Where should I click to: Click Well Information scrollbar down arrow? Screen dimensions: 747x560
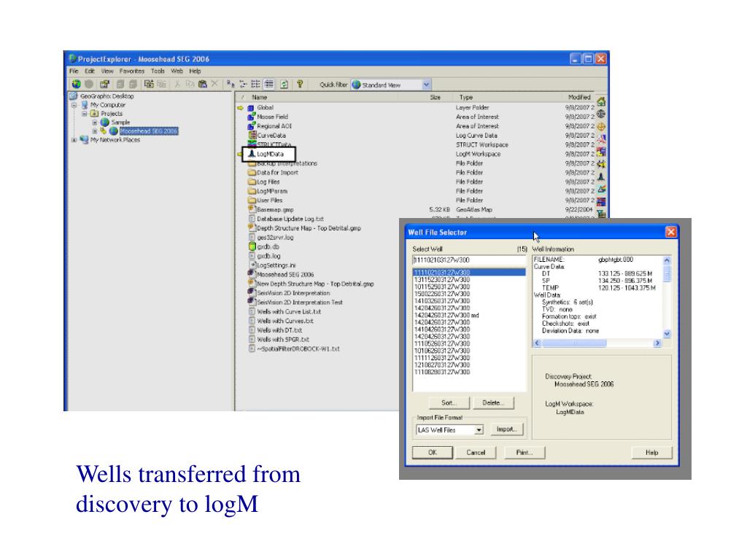pos(667,334)
